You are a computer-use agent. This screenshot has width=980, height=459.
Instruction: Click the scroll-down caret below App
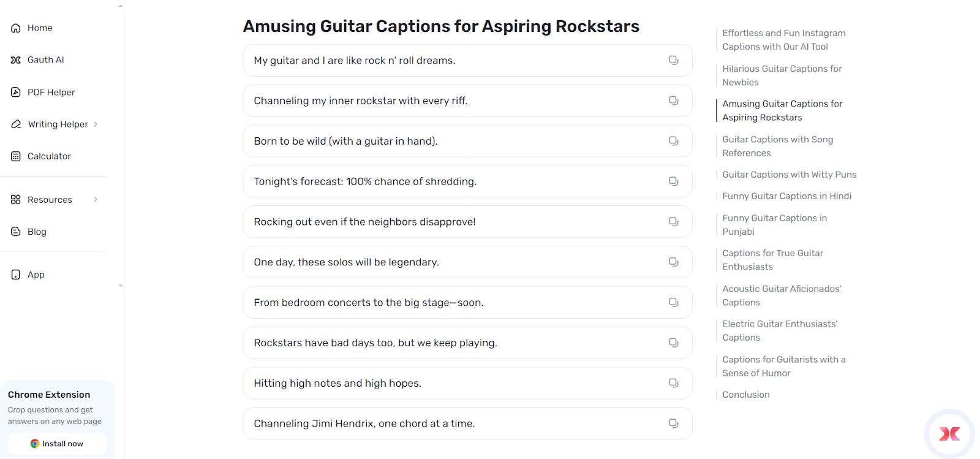coord(120,286)
